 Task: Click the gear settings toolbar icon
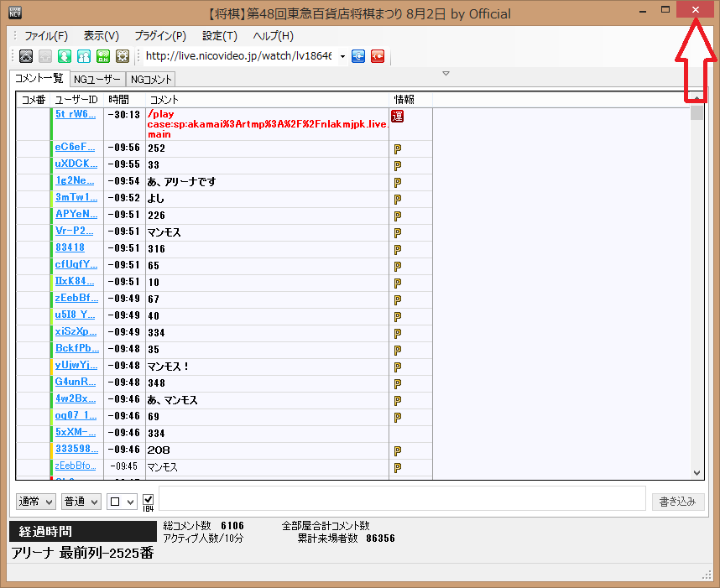[123, 56]
